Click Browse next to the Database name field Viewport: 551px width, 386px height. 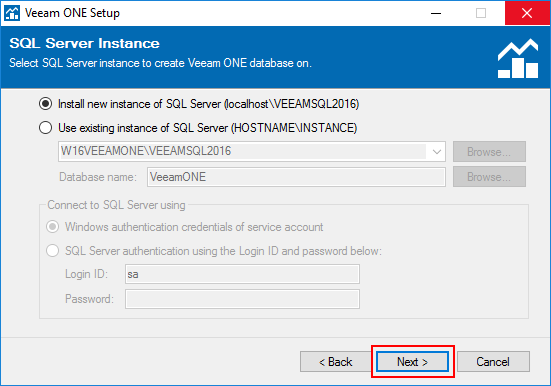pos(489,177)
